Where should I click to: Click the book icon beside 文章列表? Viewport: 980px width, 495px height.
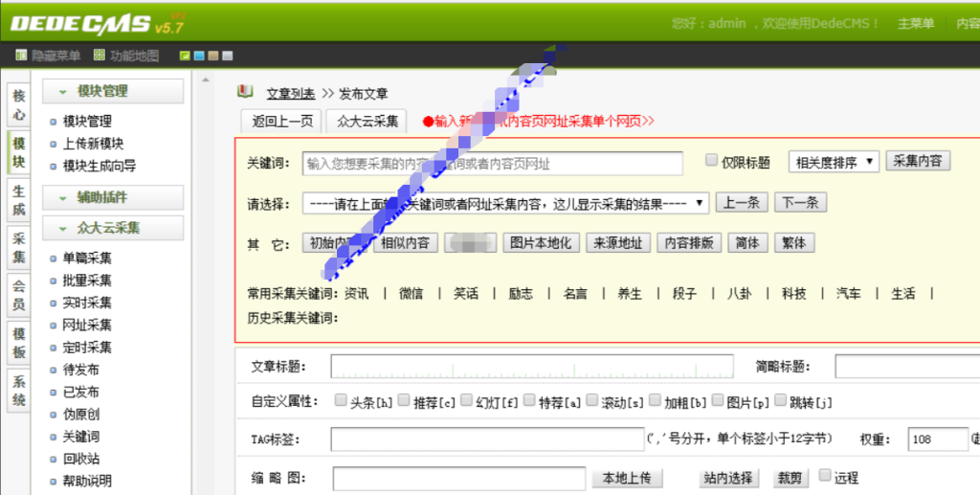click(x=245, y=92)
